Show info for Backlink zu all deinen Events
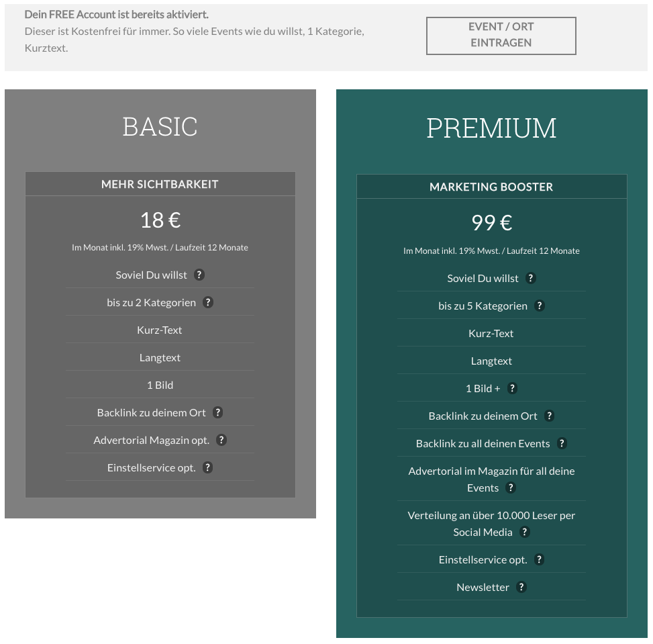 click(562, 443)
